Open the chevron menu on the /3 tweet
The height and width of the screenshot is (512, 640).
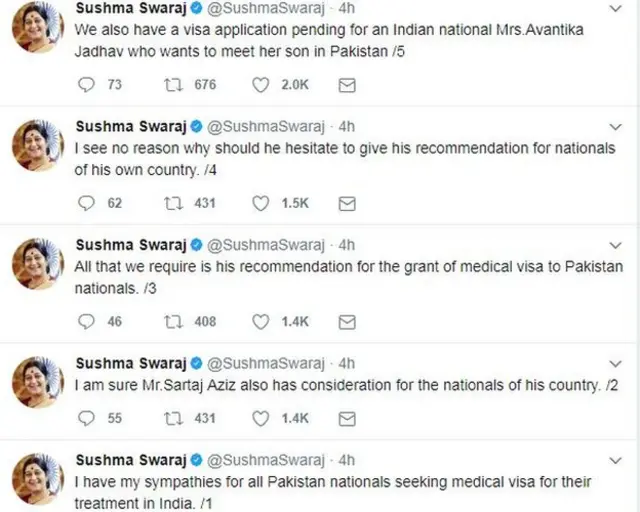[x=617, y=245]
